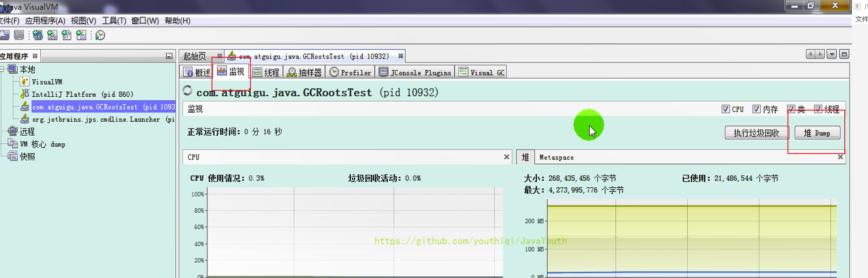Viewport: 868px width, 278px height.
Task: Disable the 线程 threads checkbox
Action: [818, 109]
